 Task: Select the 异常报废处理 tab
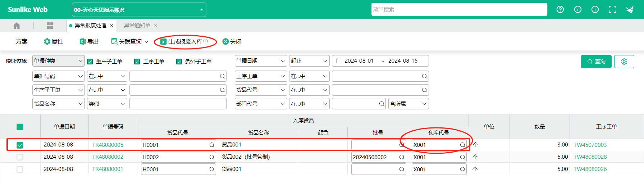click(x=90, y=26)
